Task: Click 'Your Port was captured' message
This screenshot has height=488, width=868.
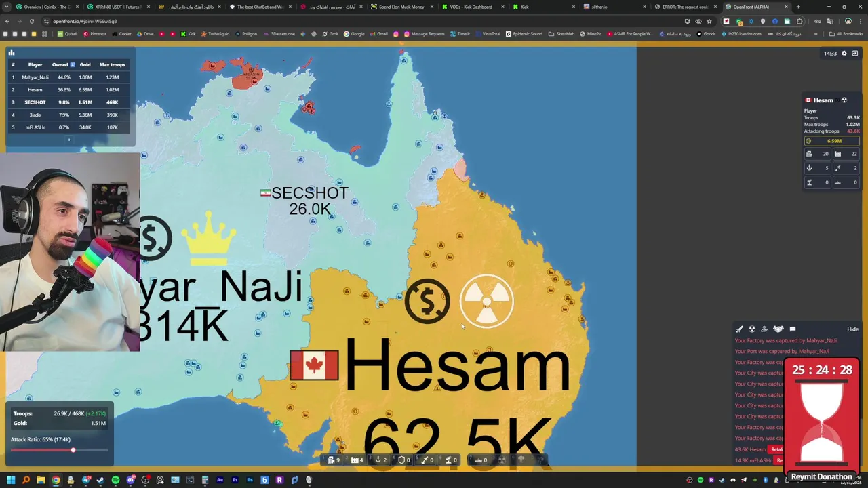Action: 782,351
